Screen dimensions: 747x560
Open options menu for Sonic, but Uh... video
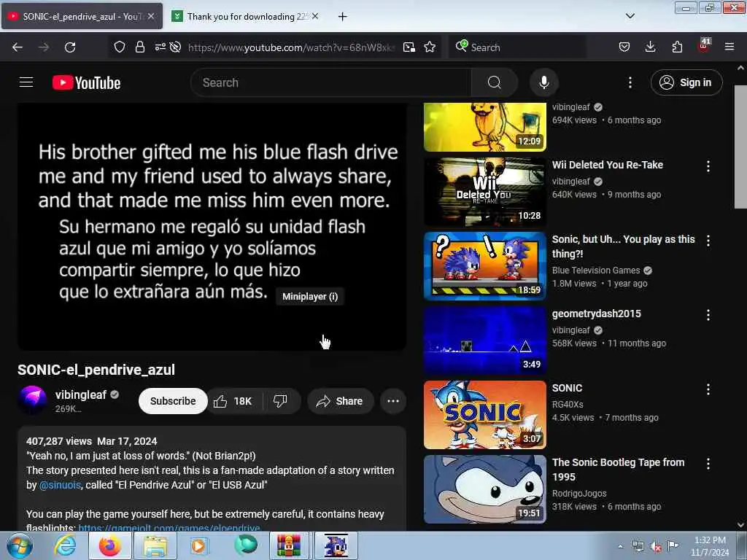tap(708, 240)
